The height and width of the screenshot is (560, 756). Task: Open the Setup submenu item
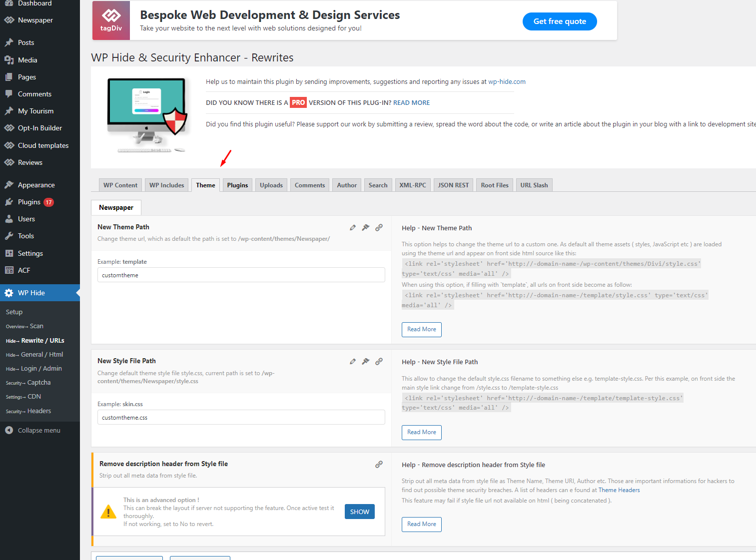(x=14, y=312)
